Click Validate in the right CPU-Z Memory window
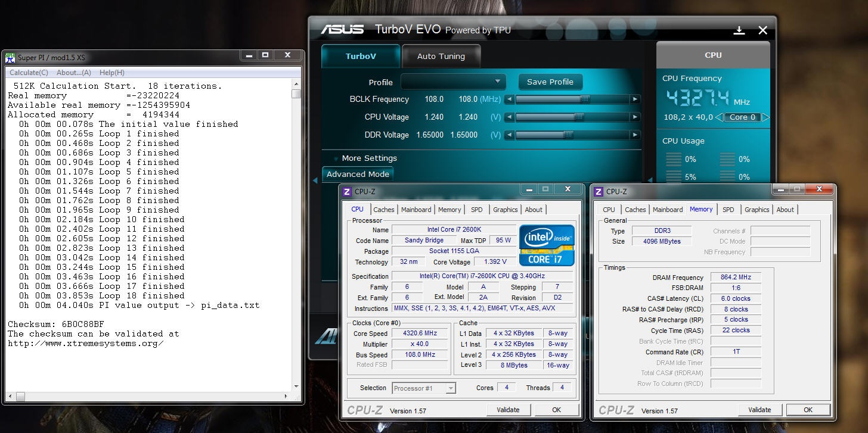 point(759,410)
